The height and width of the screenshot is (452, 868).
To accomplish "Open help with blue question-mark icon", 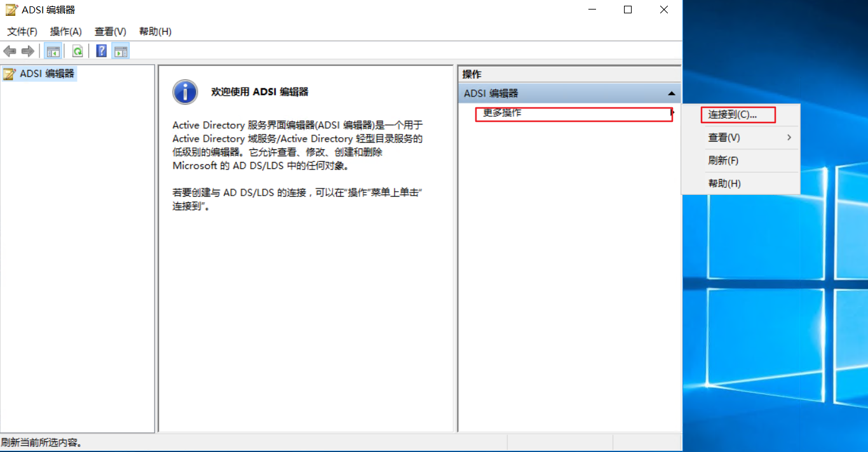I will (102, 51).
